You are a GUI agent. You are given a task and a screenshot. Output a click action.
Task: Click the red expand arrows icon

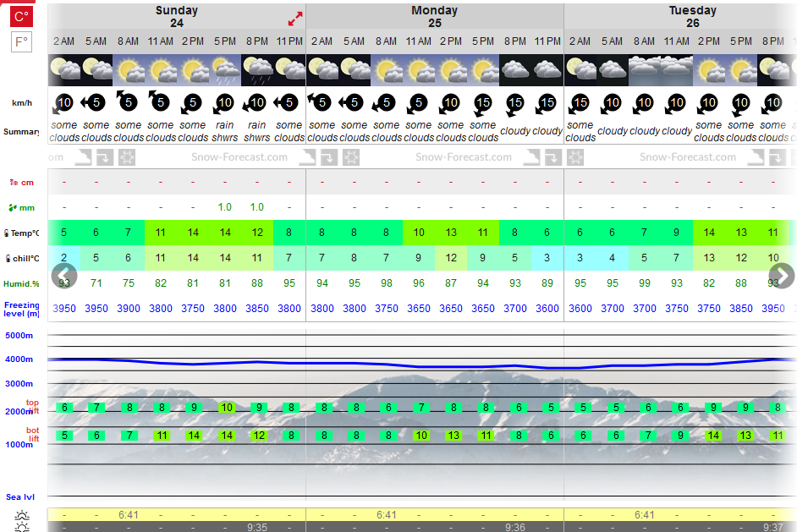(295, 19)
